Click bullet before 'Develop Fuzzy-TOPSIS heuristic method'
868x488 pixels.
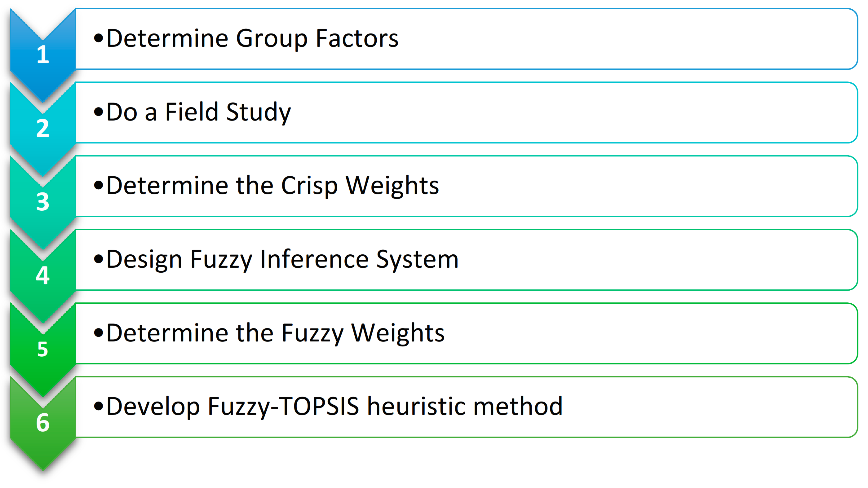[98, 406]
